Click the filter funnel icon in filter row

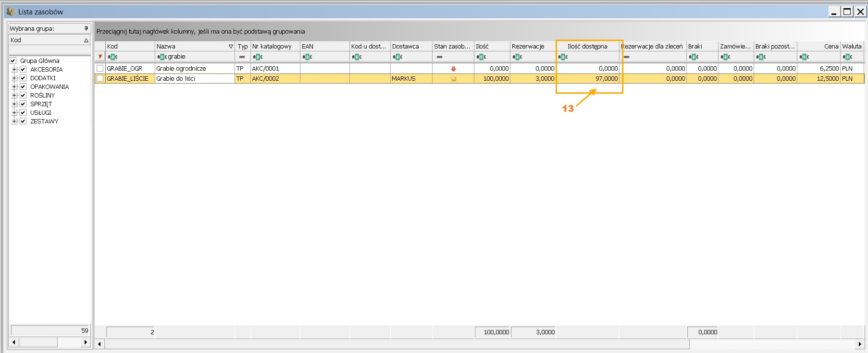click(100, 57)
